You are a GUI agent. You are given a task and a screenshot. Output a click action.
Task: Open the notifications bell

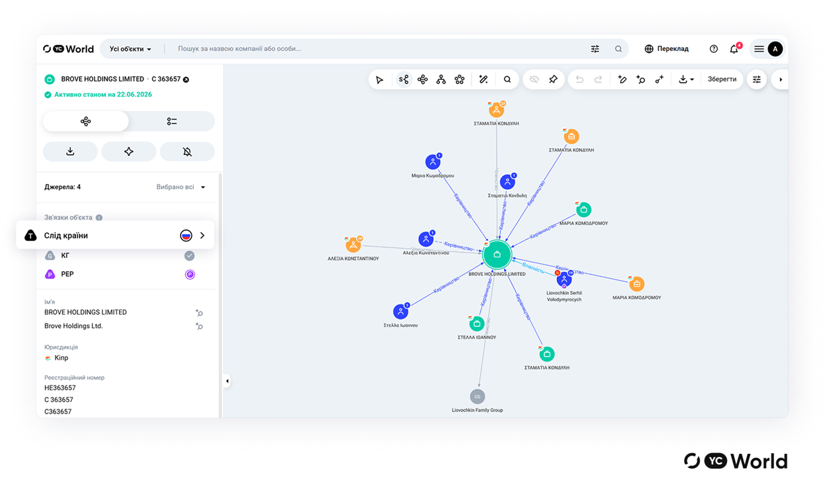(734, 49)
